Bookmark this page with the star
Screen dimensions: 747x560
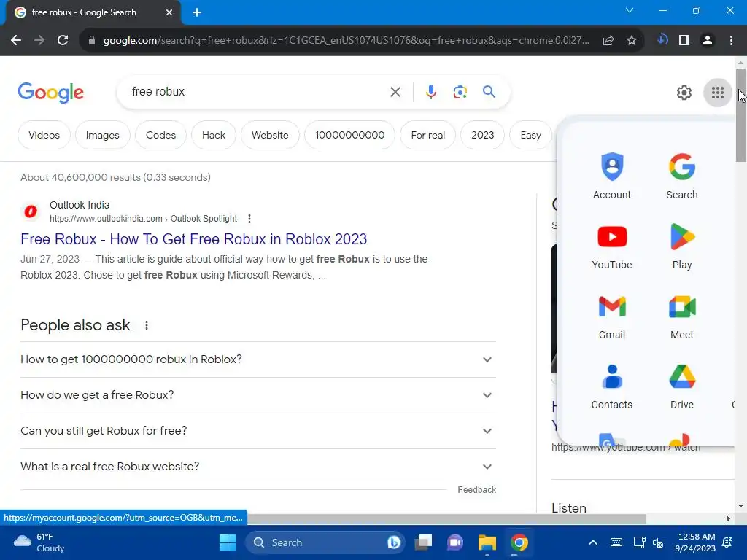coord(631,41)
